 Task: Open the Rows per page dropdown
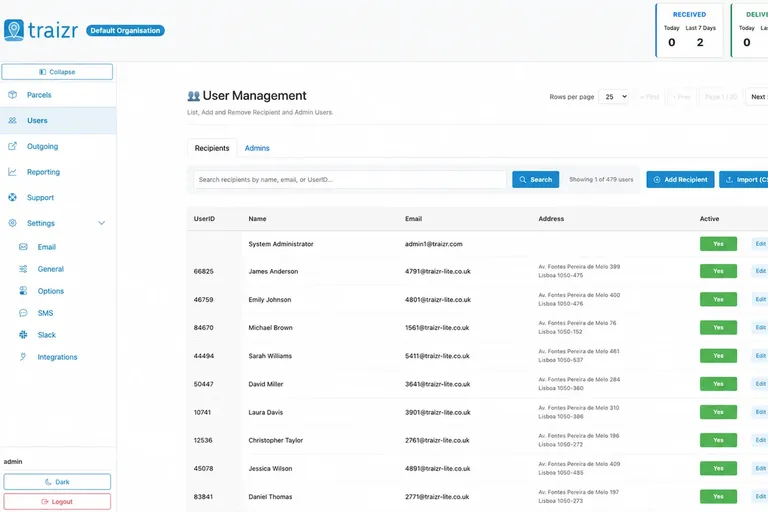[614, 97]
